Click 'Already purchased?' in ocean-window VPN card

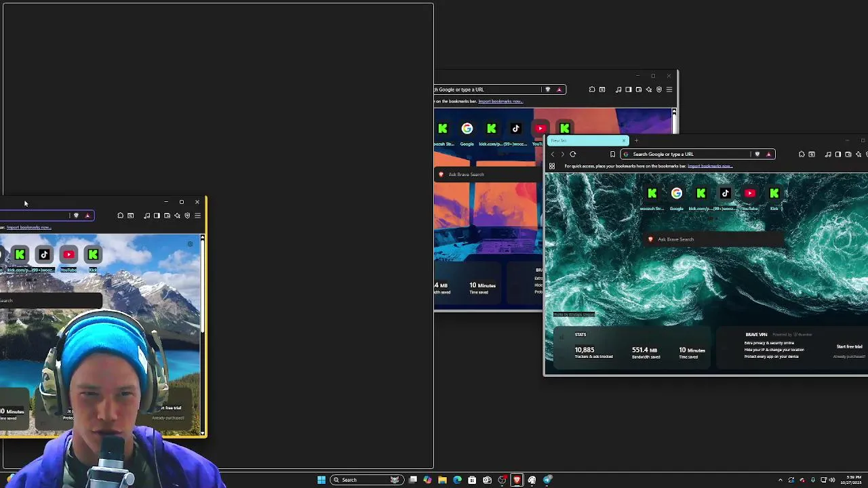coord(849,357)
